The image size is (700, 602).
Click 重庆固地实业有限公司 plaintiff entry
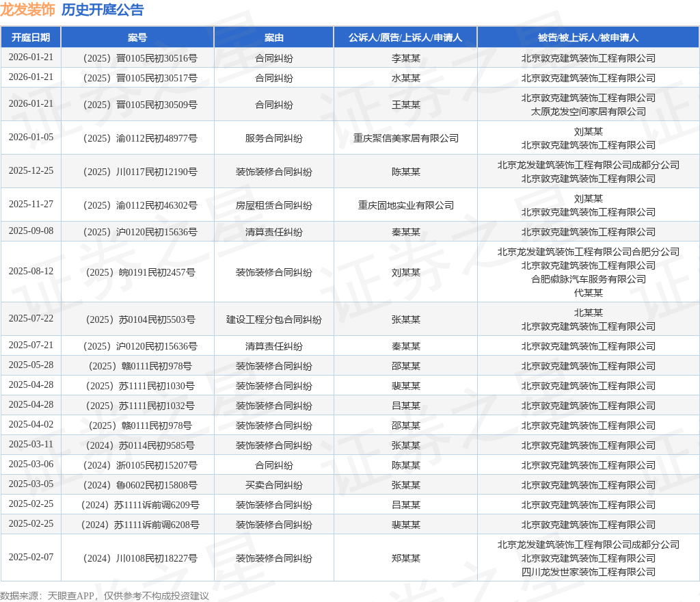(405, 204)
